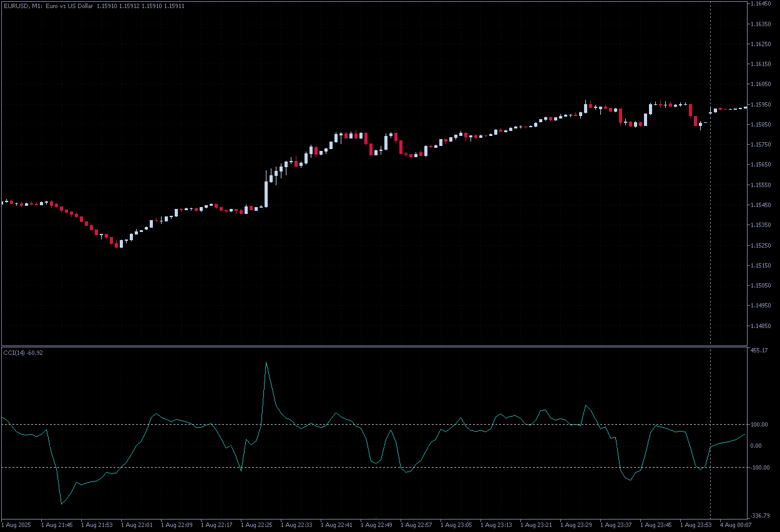Select the 1 Aug 23:05 time label
Image resolution: width=780 pixels, height=532 pixels.
[457, 525]
